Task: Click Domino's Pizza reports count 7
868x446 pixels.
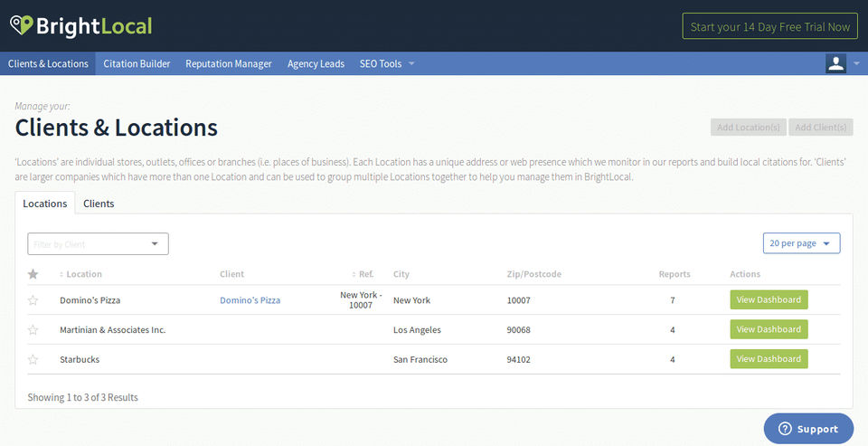Action: point(673,300)
